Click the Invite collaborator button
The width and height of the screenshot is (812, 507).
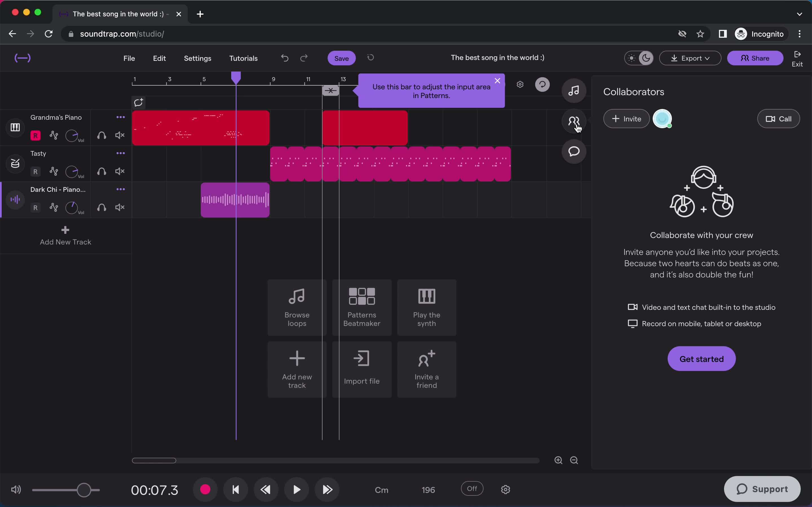(x=627, y=119)
